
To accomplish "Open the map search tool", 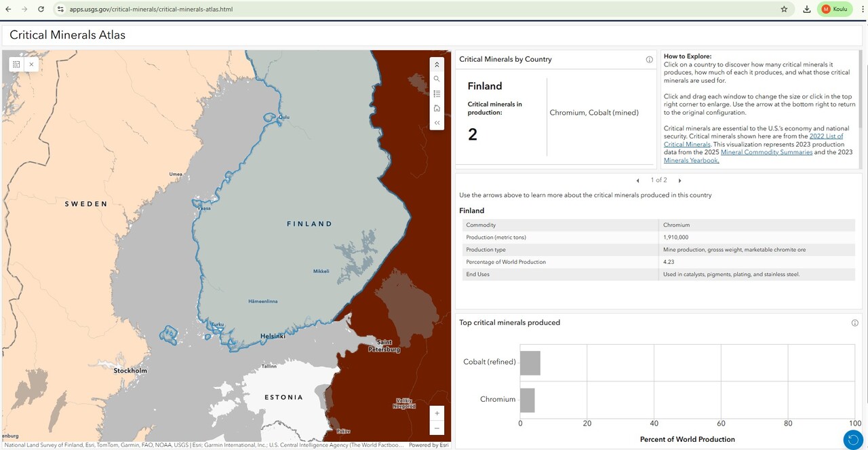I will pyautogui.click(x=437, y=79).
